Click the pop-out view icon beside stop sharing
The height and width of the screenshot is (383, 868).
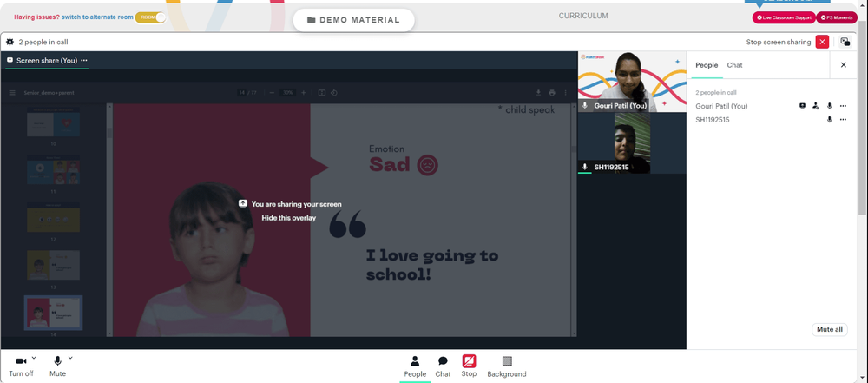point(845,42)
